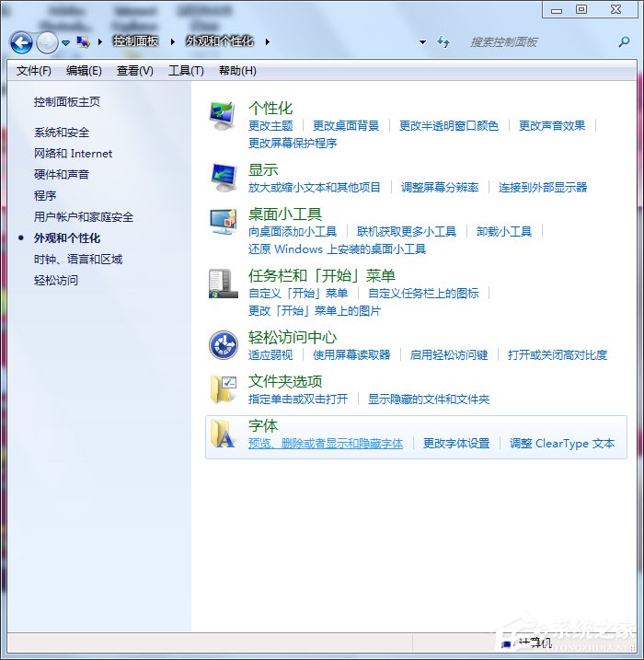
Task: Click the 个性化 (Personalization) monitor icon
Action: tap(223, 116)
